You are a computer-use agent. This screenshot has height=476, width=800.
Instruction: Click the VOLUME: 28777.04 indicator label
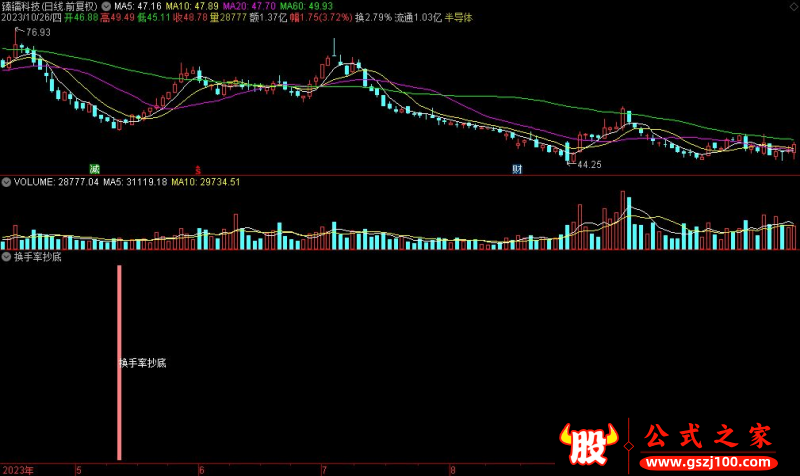56,182
